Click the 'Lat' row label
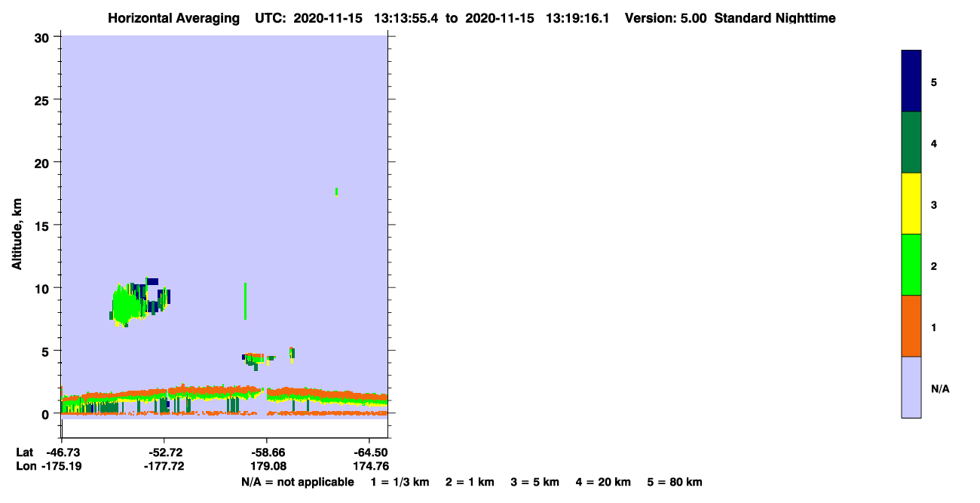This screenshot has height=503, width=980. pyautogui.click(x=24, y=452)
